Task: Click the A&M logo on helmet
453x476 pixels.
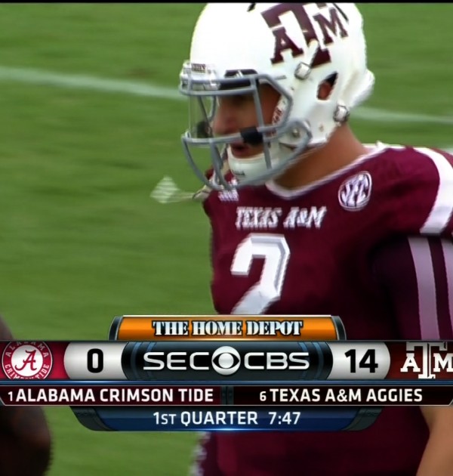Action: tap(307, 32)
